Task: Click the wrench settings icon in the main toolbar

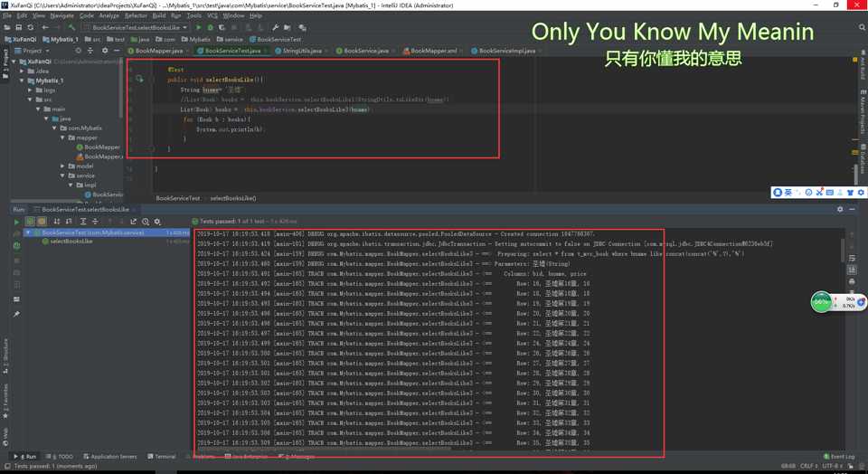Action: coord(277,27)
